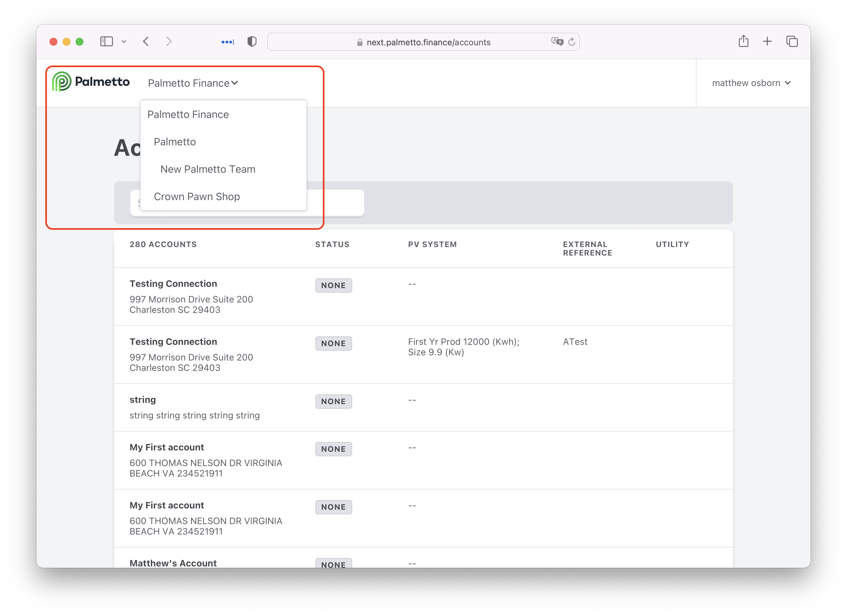This screenshot has height=616, width=847.
Task: Open the matthew osborn user menu
Action: [751, 83]
